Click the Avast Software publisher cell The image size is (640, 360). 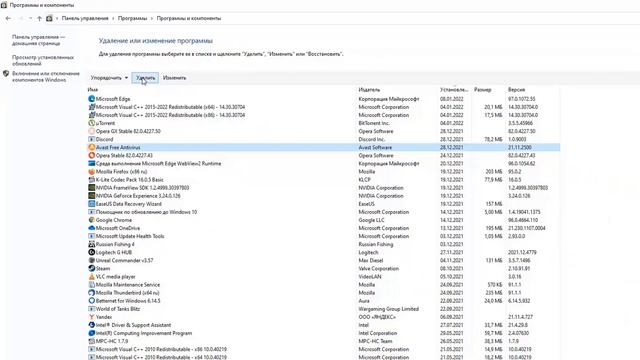[375, 147]
